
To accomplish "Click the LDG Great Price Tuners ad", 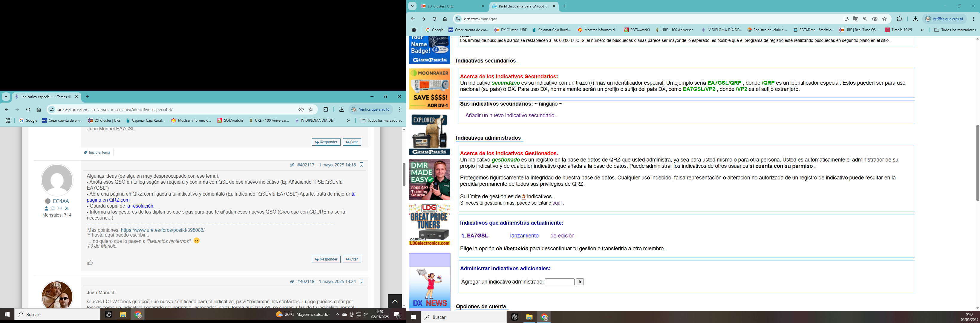I will [429, 225].
